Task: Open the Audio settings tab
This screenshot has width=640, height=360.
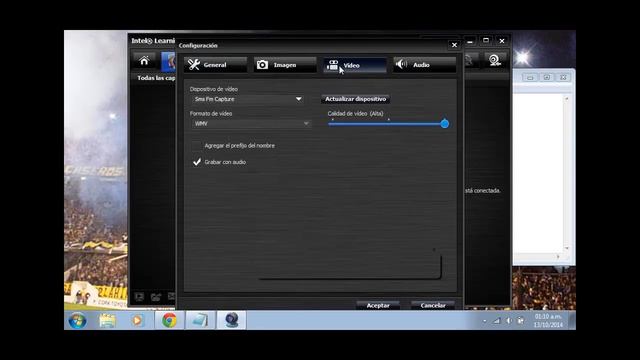Action: [x=424, y=65]
